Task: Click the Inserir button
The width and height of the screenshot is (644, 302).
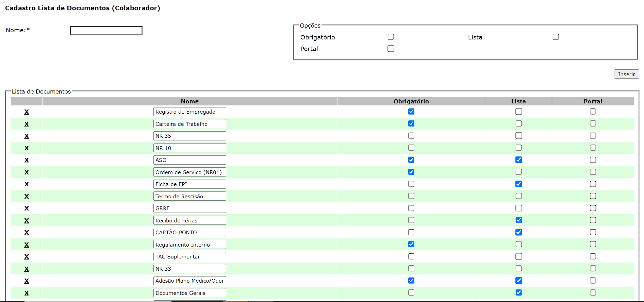Action: (626, 74)
